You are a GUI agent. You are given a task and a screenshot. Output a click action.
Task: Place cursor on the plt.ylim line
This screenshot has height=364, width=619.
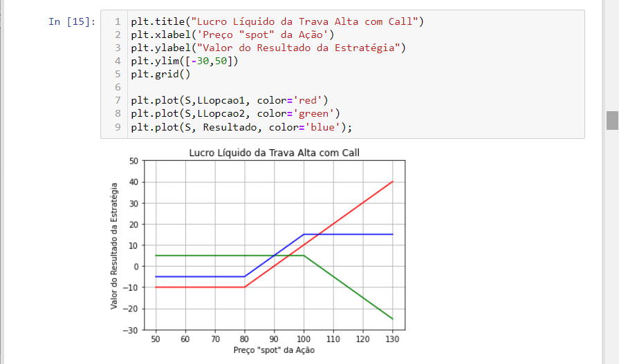(x=185, y=61)
